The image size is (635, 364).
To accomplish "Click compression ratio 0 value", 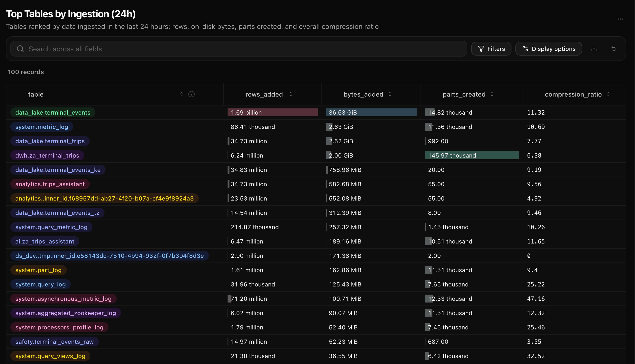I will (x=529, y=256).
